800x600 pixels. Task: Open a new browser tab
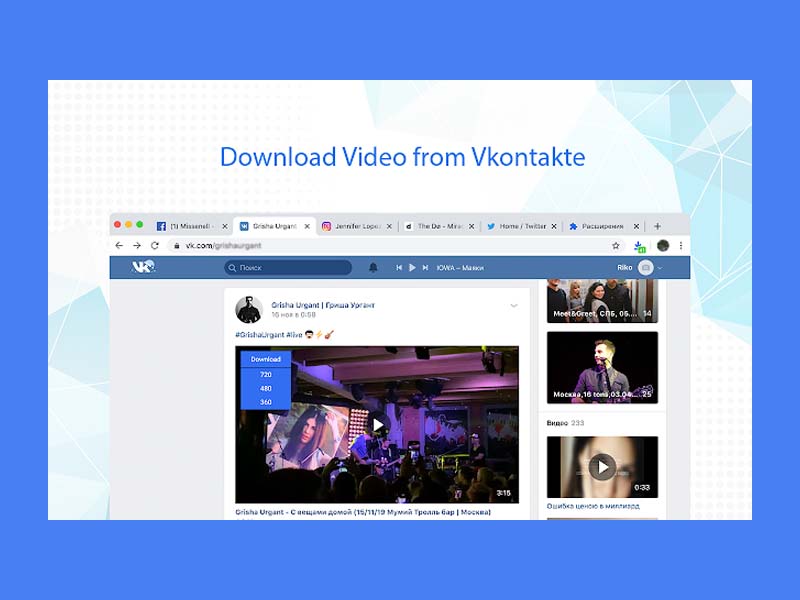coord(657,226)
